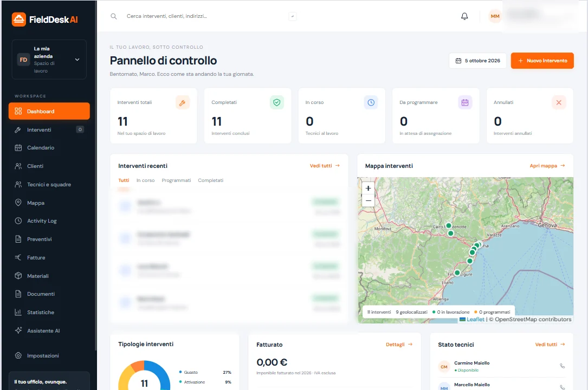The image size is (588, 390).
Task: Open the Clienti section
Action: pos(49,166)
